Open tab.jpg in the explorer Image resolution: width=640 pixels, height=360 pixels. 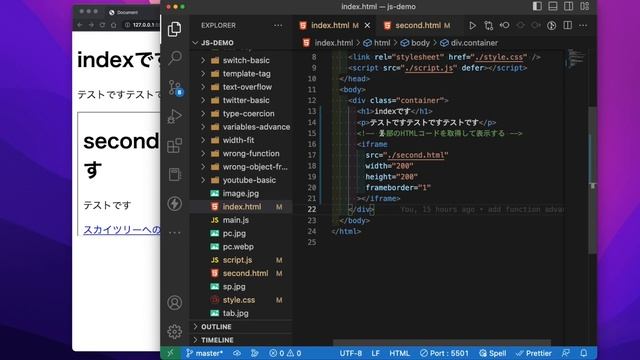241,313
